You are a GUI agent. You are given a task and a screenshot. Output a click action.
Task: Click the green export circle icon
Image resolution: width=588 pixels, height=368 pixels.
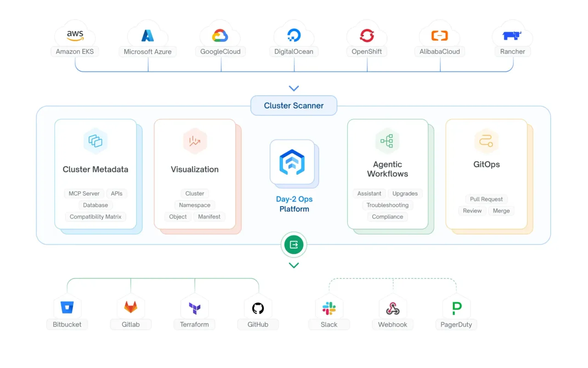tap(294, 245)
